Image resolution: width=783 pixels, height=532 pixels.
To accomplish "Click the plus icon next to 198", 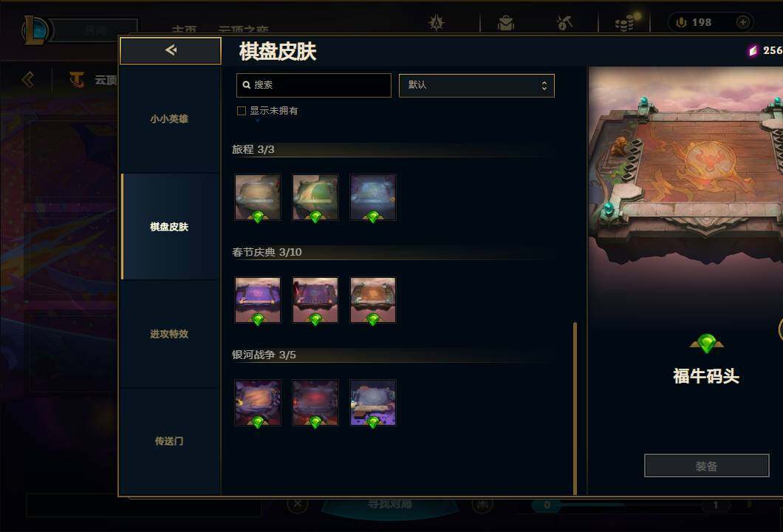I will [x=742, y=22].
